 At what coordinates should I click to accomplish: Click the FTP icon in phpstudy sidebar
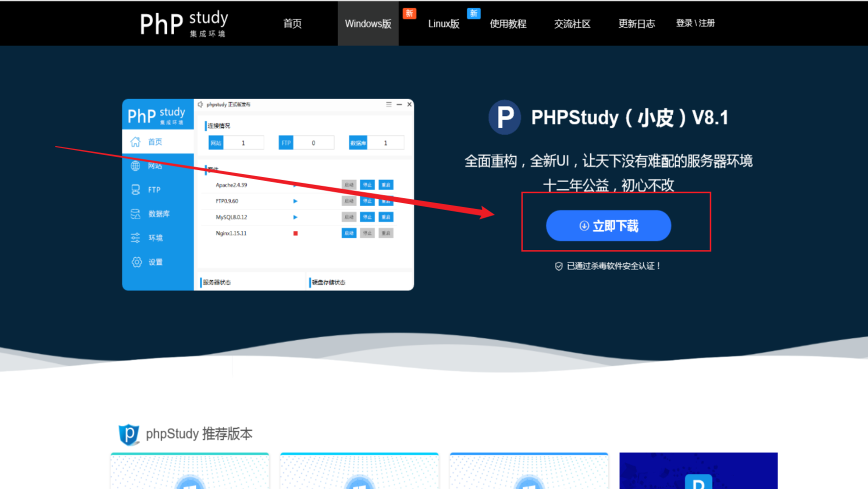pyautogui.click(x=136, y=190)
